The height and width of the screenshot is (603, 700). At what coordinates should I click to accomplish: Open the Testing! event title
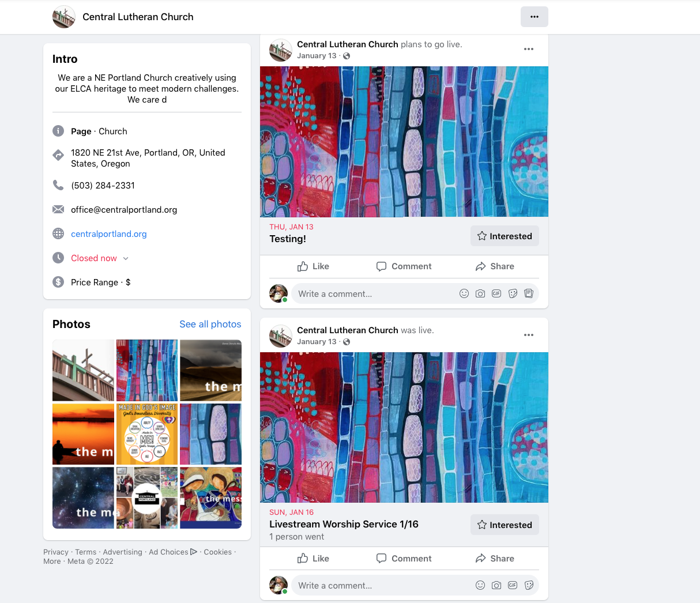(288, 239)
